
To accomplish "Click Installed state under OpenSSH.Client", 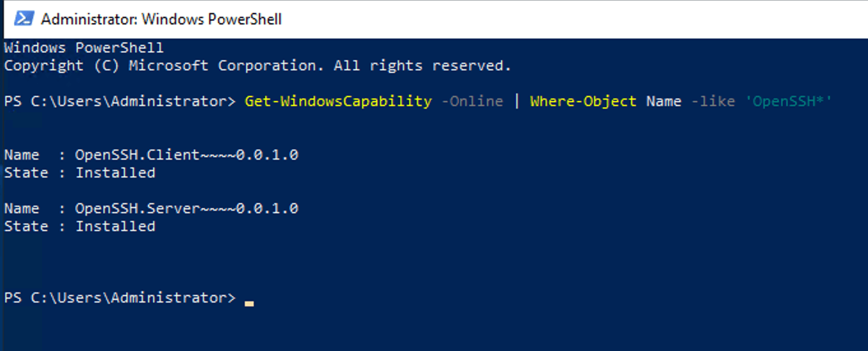I will click(115, 173).
